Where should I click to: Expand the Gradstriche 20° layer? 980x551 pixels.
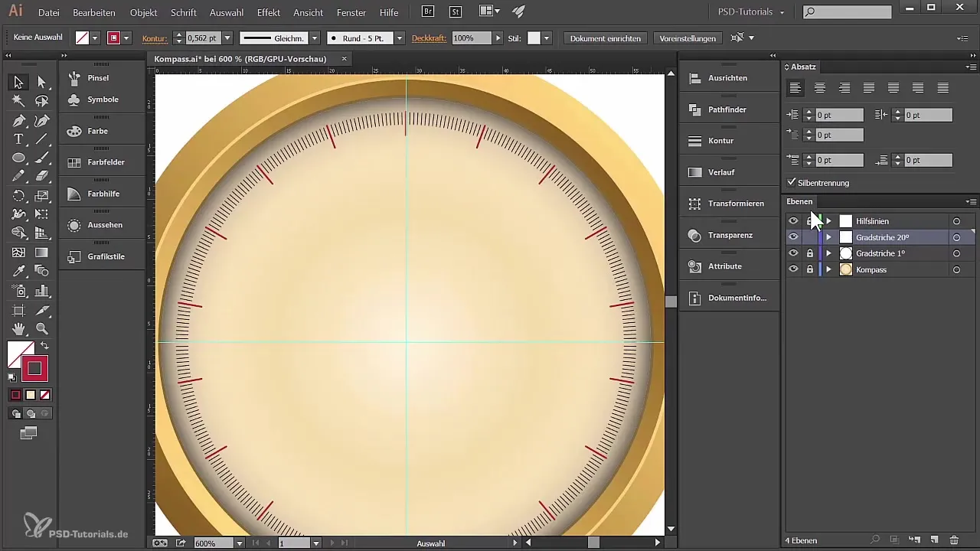coord(828,237)
